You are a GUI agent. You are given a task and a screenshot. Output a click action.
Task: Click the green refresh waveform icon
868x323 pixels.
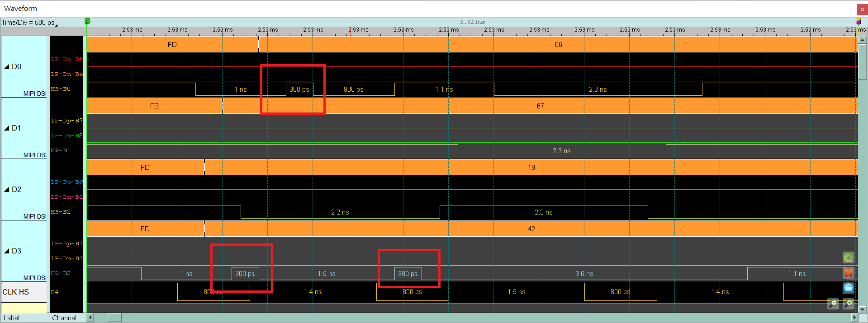[849, 257]
